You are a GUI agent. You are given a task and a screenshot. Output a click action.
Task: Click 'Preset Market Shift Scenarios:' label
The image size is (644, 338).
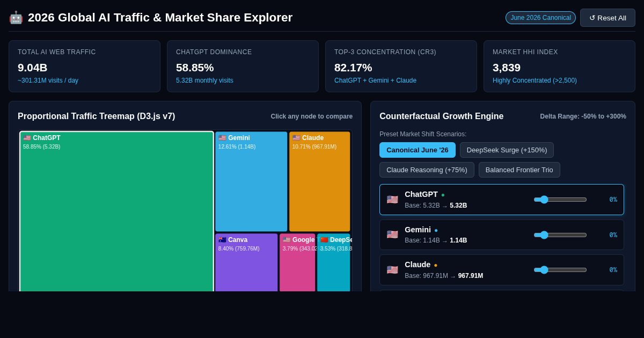[423, 134]
